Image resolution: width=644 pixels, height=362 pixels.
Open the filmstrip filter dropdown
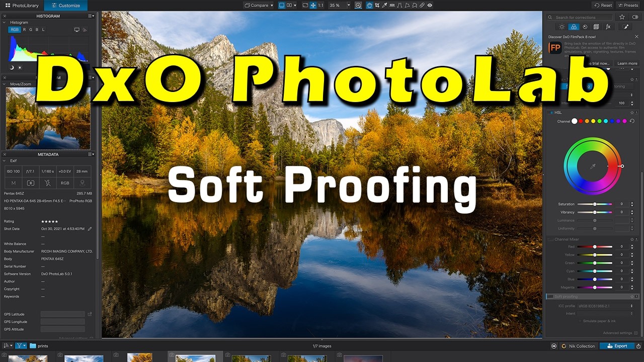point(21,346)
